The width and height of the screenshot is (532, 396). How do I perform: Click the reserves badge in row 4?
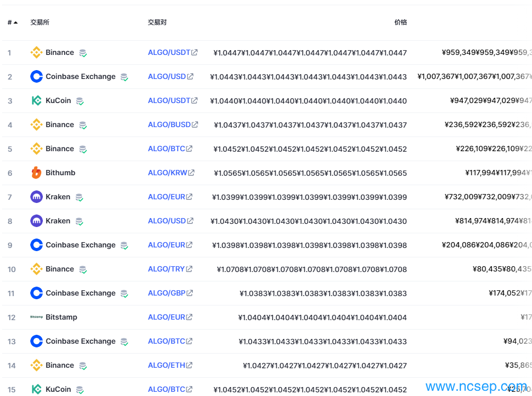coord(83,126)
